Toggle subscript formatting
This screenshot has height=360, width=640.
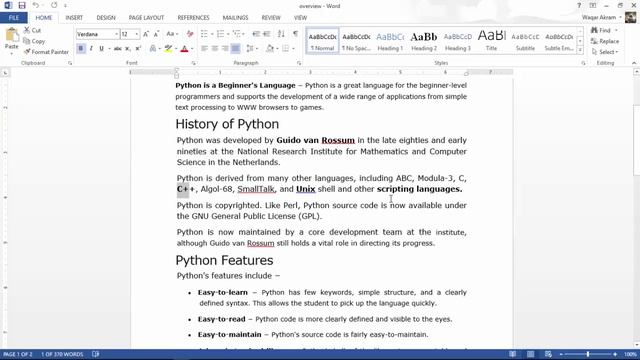coord(128,49)
